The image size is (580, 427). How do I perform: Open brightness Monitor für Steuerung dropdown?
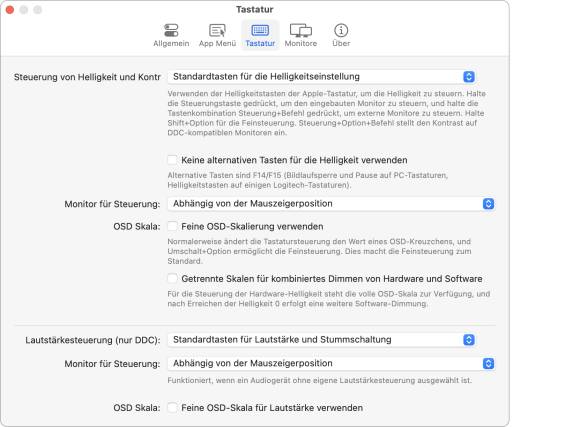pos(331,204)
